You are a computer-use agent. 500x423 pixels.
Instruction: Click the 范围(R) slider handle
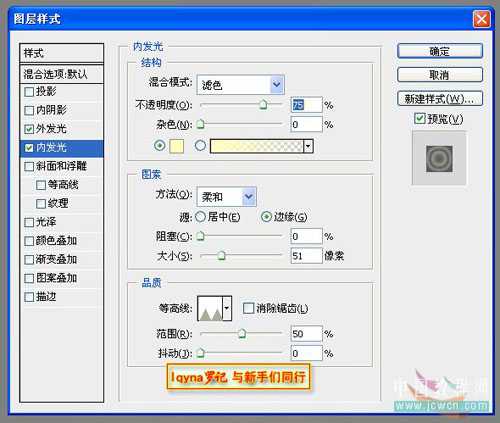coord(242,334)
